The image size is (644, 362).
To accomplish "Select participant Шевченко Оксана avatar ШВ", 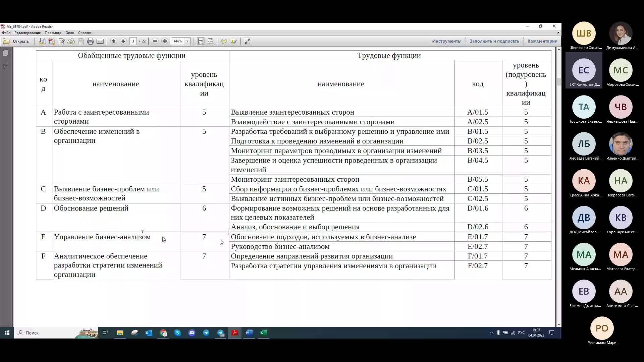I will [584, 33].
